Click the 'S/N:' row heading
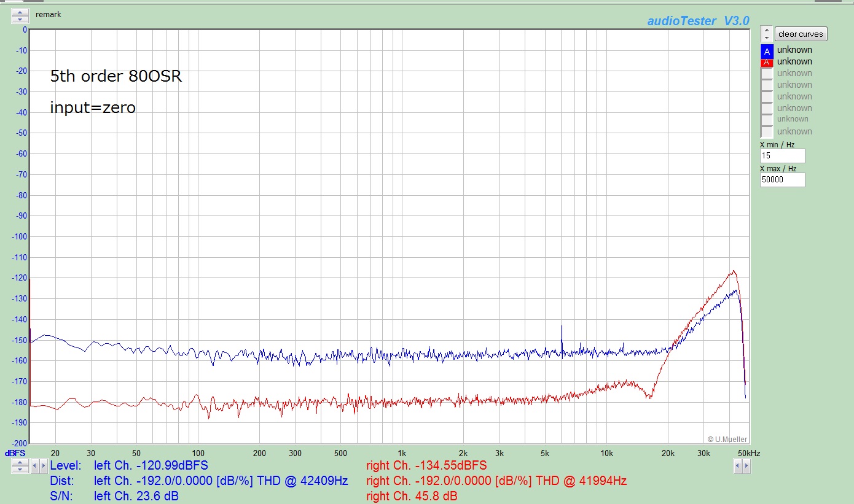The image size is (854, 504). point(61,496)
